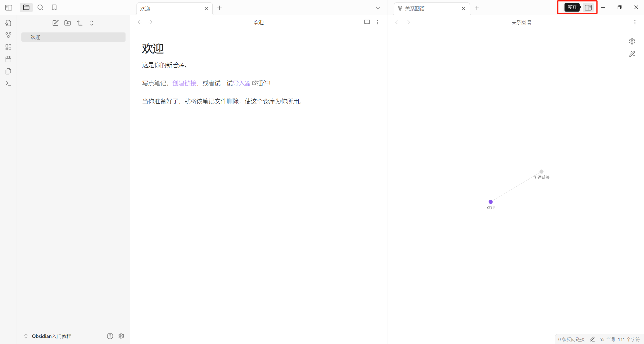Select the 关系图谱 tab
Screen dimensions: 644x344
[x=415, y=9]
